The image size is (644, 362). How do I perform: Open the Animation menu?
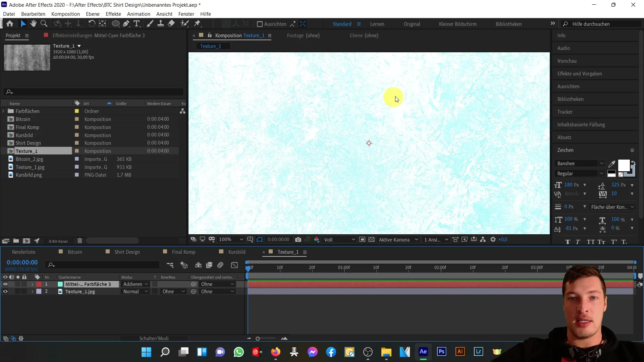pyautogui.click(x=139, y=14)
